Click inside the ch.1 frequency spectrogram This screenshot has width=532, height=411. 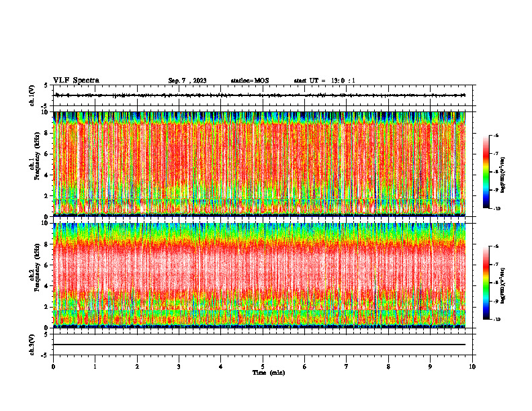point(259,164)
